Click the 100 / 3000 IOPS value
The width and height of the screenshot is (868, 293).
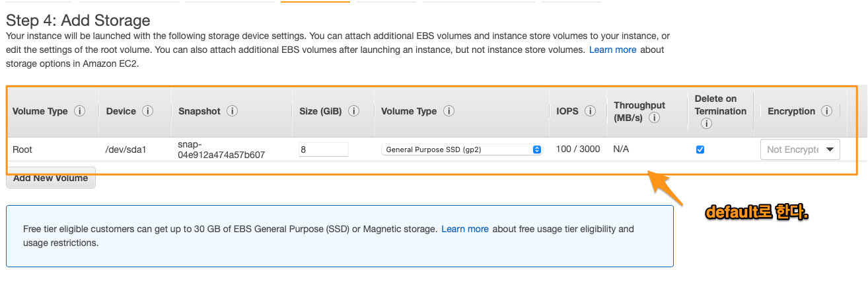(x=577, y=149)
